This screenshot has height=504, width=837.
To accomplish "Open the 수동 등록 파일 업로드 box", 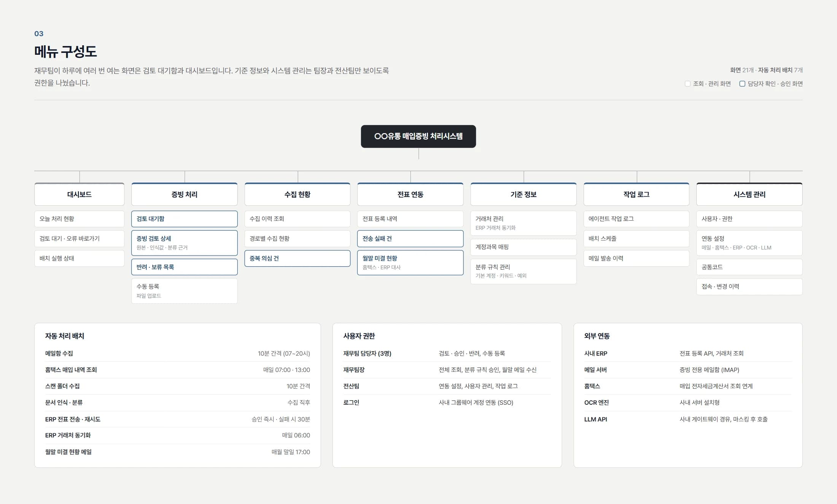I will 185,291.
